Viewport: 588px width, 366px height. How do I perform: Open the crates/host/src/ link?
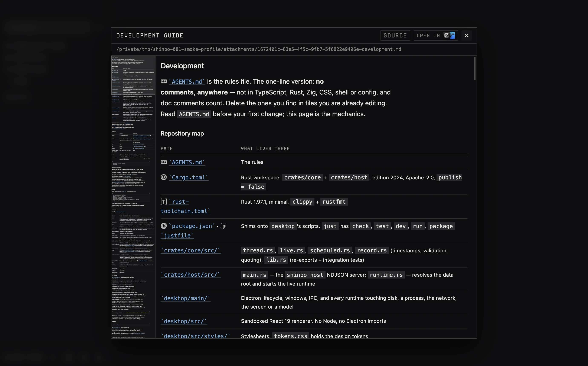tap(190, 275)
